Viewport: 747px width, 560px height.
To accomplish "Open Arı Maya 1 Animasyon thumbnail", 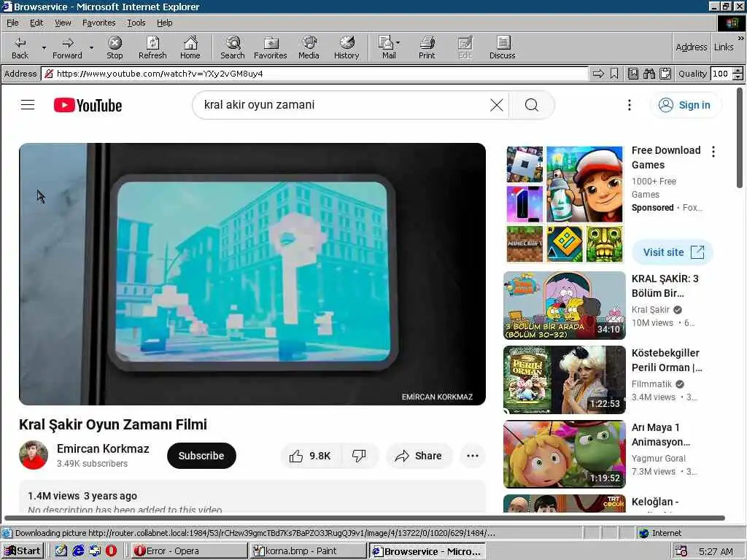I will tap(565, 454).
